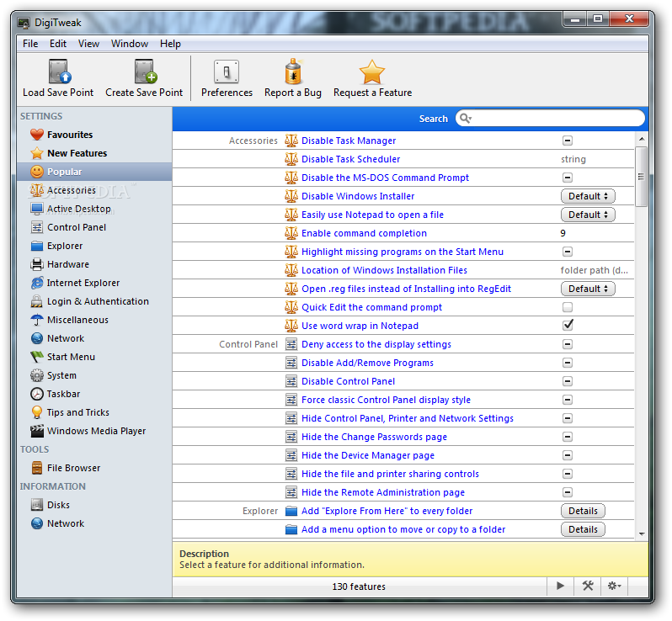Open Start Menu flag icon
This screenshot has width=672, height=621.
(x=37, y=357)
